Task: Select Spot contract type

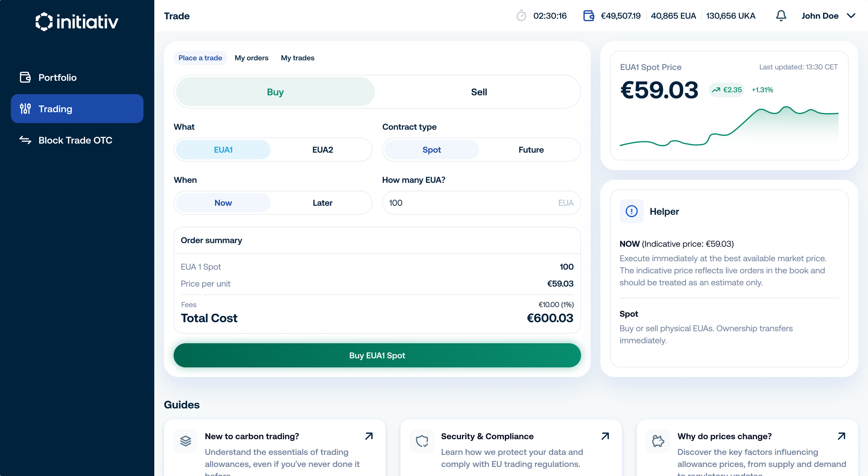Action: click(431, 149)
